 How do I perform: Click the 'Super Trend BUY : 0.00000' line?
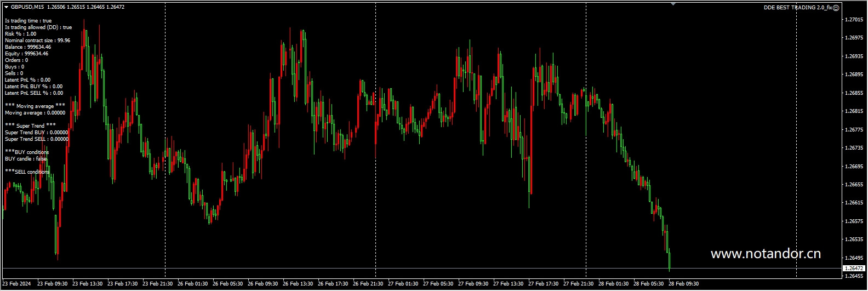[37, 133]
